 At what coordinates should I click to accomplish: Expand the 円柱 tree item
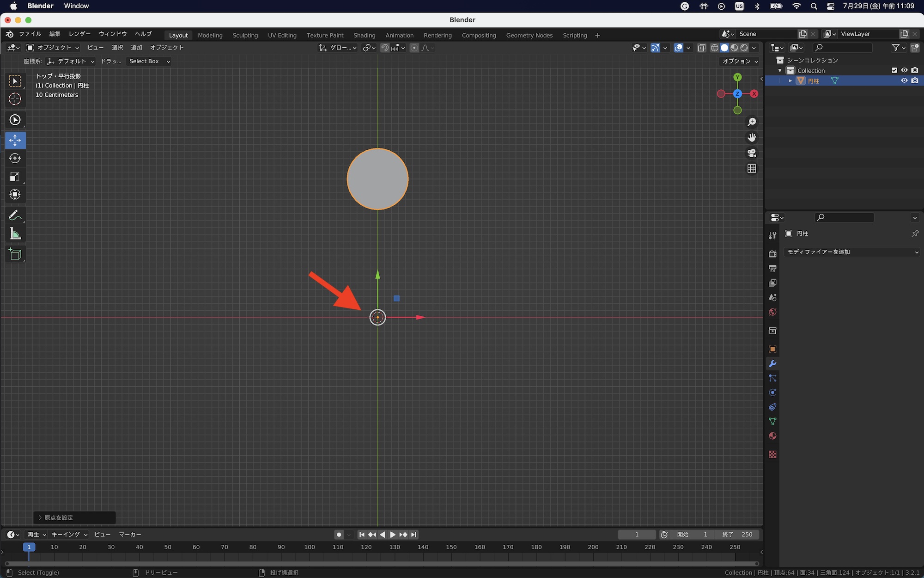point(790,81)
